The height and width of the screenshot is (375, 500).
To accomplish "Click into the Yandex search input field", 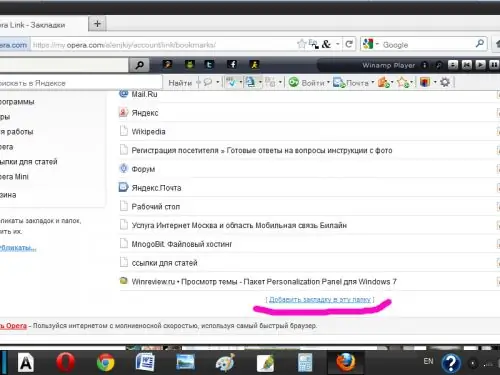I will pos(81,83).
